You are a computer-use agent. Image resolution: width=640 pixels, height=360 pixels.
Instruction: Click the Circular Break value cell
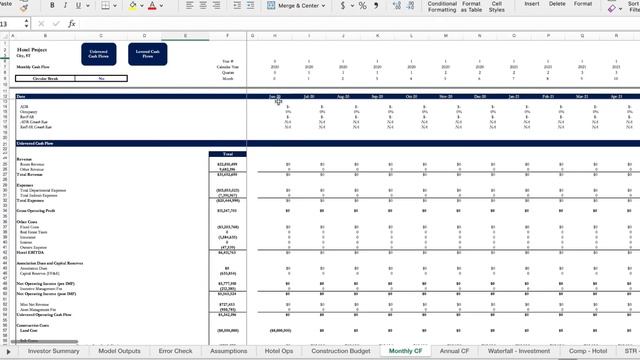click(101, 78)
